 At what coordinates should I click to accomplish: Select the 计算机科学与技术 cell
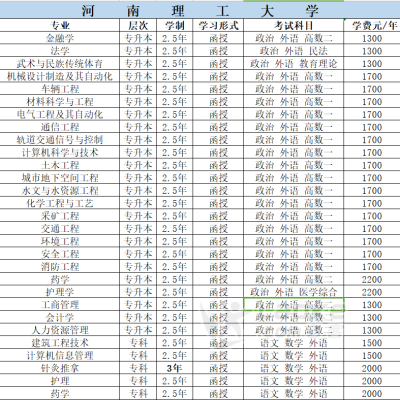pos(60,152)
